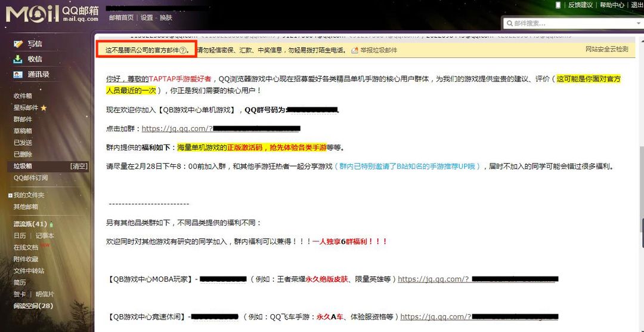Open 反馈建议 link

(x=580, y=5)
